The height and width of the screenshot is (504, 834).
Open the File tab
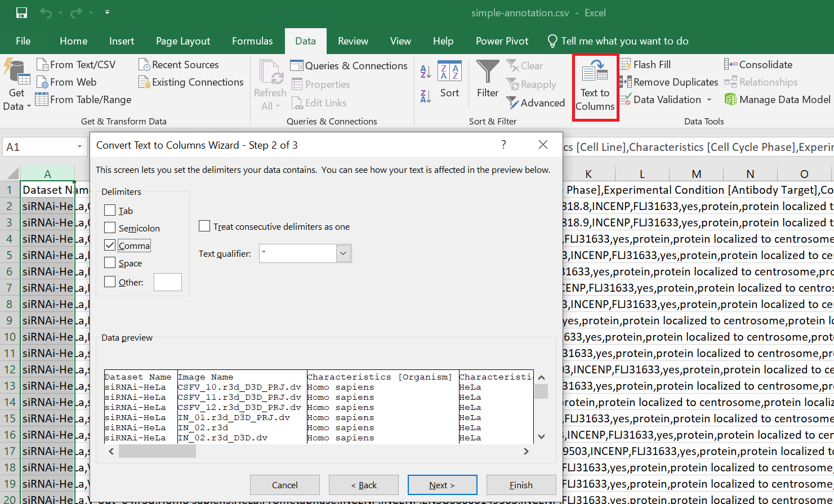tap(23, 41)
